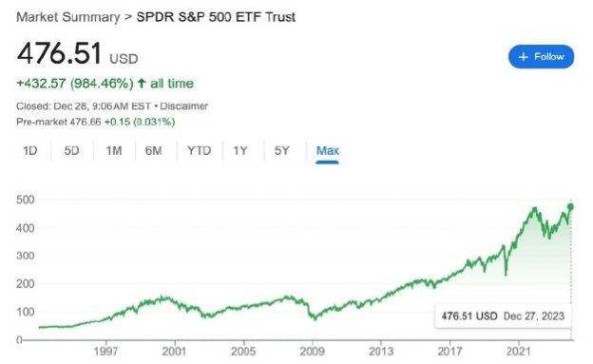
Task: Open the Disclaimer link
Action: pyautogui.click(x=184, y=105)
